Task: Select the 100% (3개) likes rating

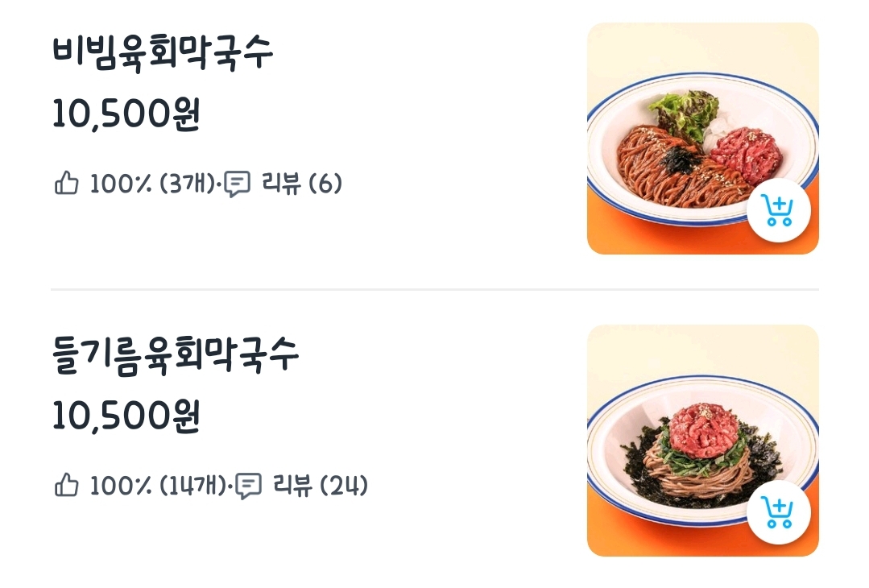Action: 152,184
